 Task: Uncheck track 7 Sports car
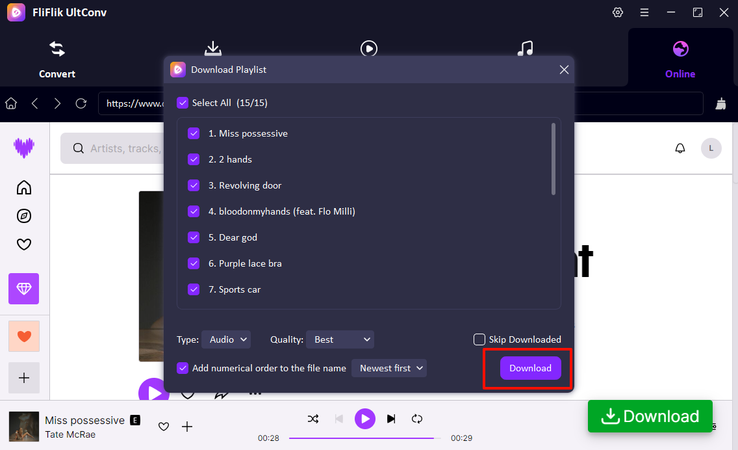(x=193, y=289)
